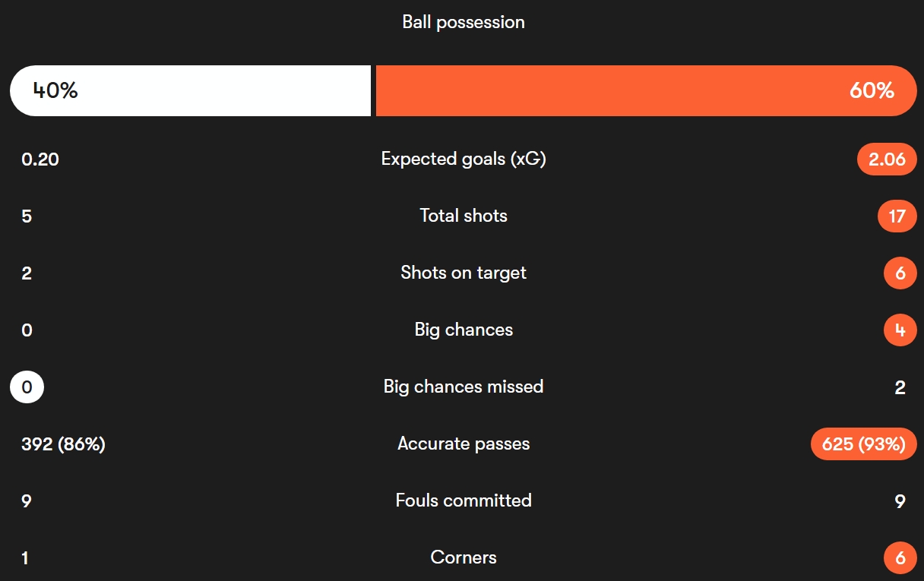The height and width of the screenshot is (581, 924).
Task: Select the 392 (86%) accurate passes value
Action: pyautogui.click(x=63, y=444)
